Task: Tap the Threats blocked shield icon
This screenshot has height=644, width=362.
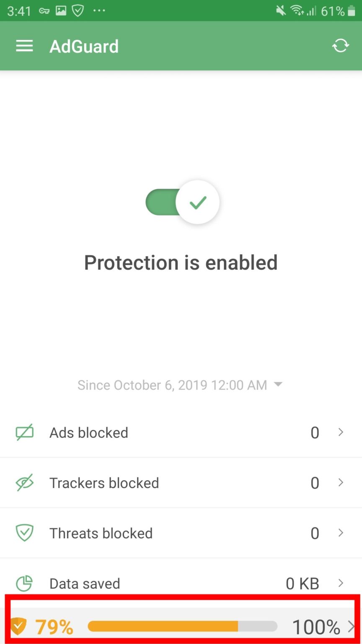Action: point(24,533)
